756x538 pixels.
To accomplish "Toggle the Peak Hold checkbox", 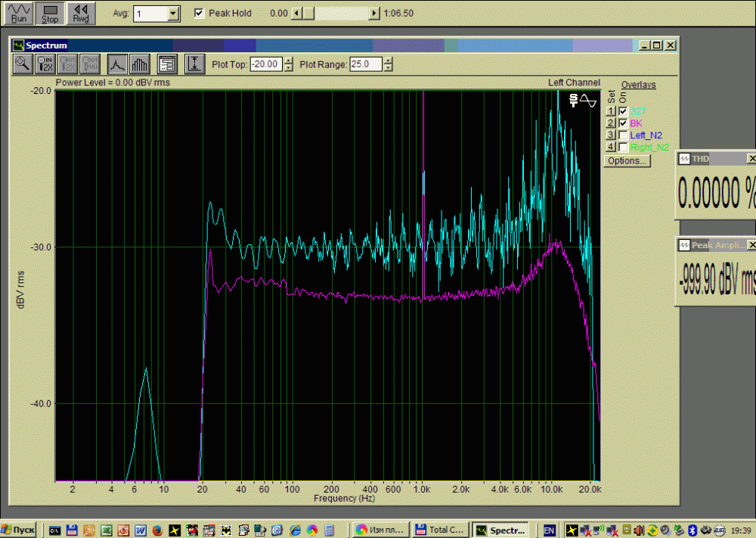I will (x=200, y=13).
